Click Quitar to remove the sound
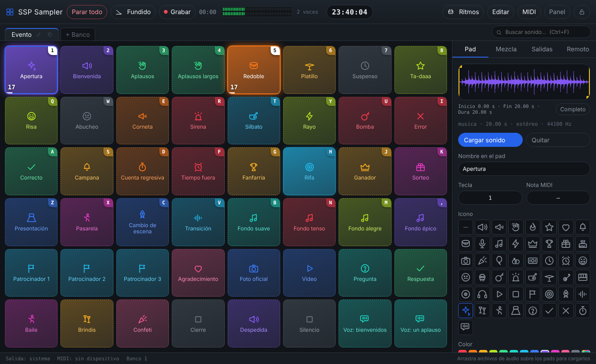The width and height of the screenshot is (596, 364). pyautogui.click(x=558, y=140)
